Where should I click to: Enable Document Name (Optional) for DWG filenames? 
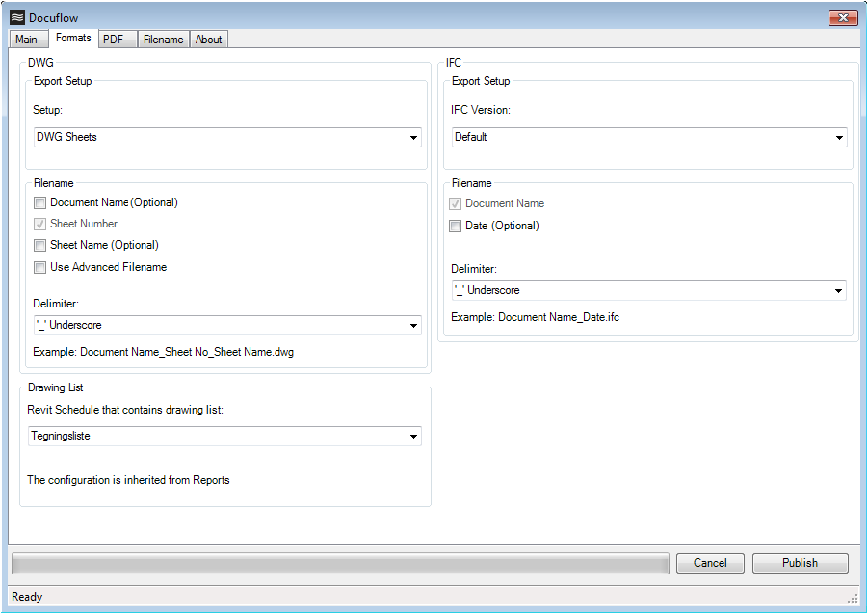coord(39,202)
